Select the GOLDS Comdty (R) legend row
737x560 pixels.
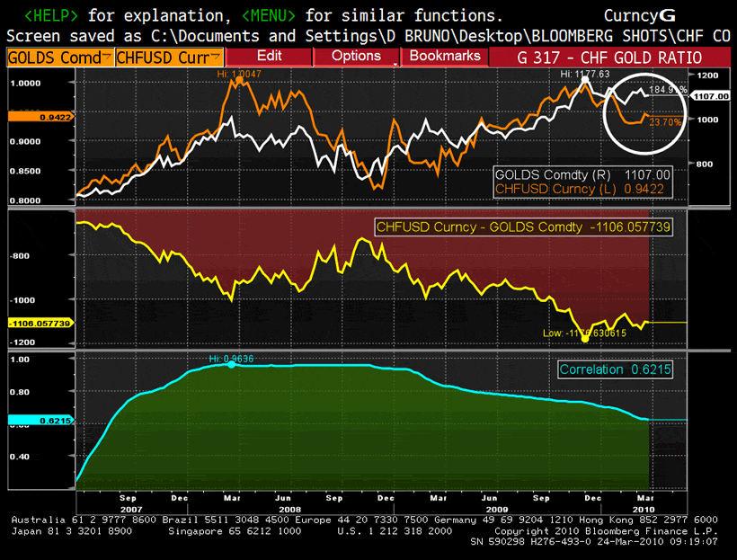582,175
